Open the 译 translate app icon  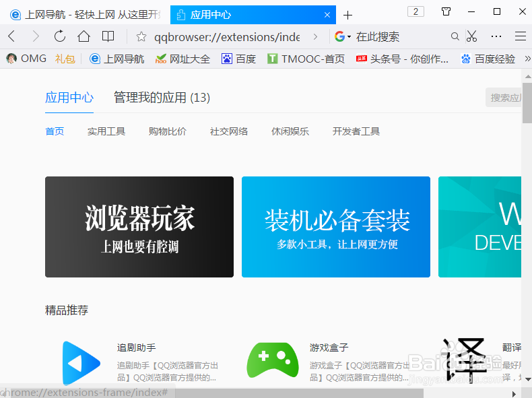(465, 360)
